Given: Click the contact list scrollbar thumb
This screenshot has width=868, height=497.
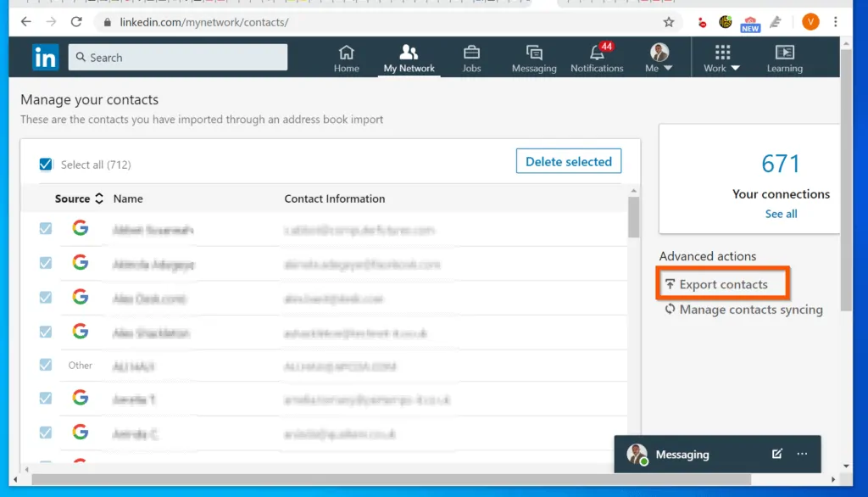Looking at the screenshot, I should [634, 217].
